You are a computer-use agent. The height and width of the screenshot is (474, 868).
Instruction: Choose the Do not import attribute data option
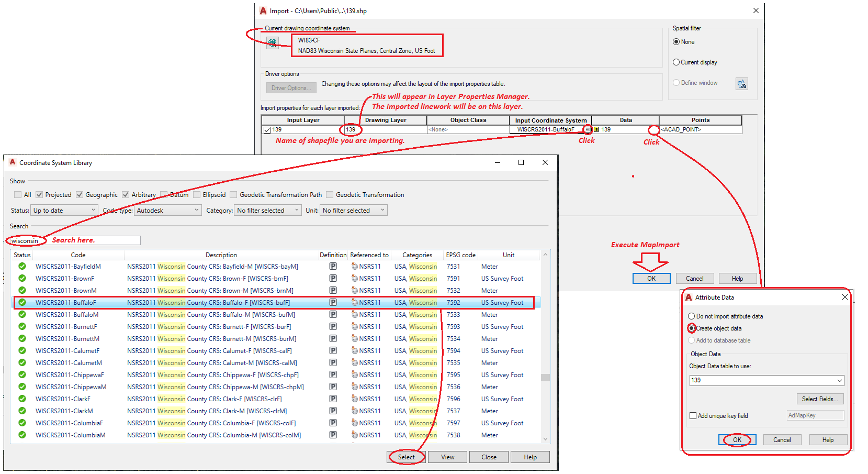click(x=692, y=316)
